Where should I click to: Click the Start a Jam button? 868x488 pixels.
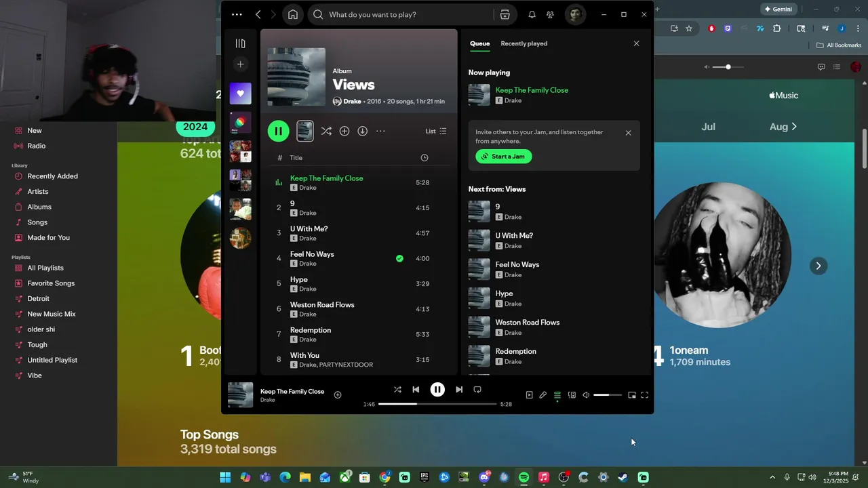coord(504,157)
